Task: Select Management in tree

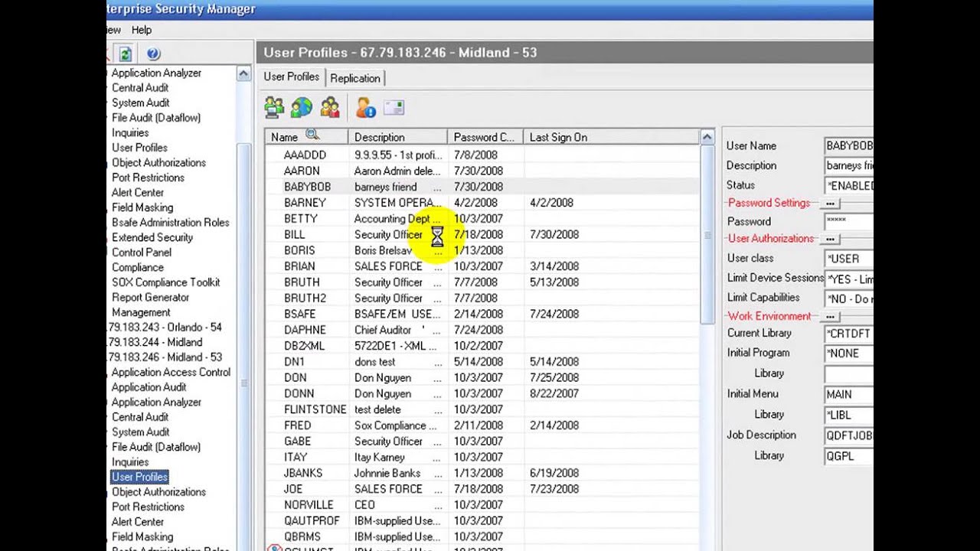Action: (141, 312)
